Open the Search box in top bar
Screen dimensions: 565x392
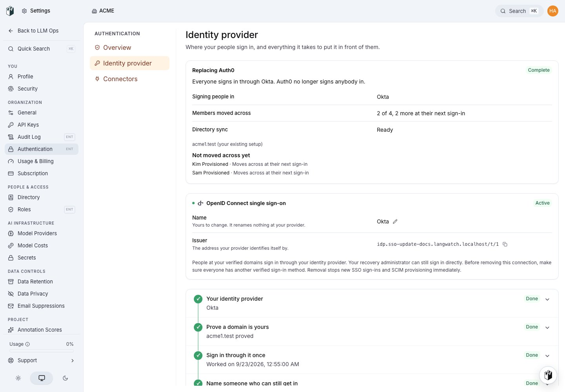(519, 11)
